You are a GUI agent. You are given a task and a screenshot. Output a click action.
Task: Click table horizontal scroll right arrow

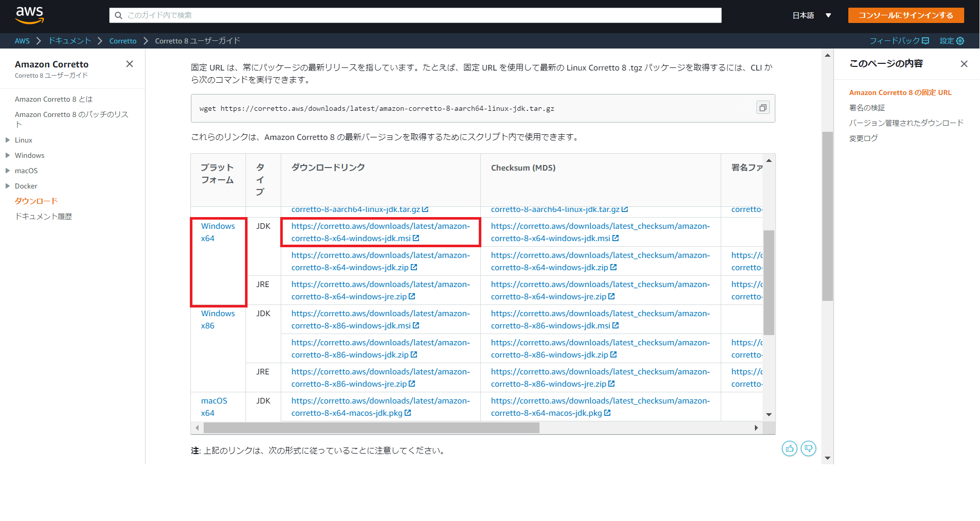click(x=756, y=428)
